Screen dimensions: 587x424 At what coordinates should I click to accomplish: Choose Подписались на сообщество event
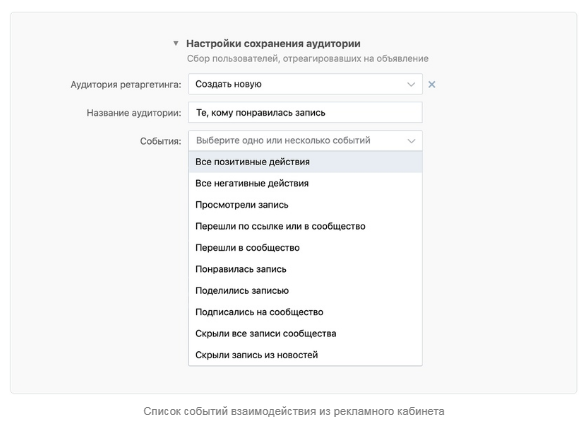click(305, 312)
